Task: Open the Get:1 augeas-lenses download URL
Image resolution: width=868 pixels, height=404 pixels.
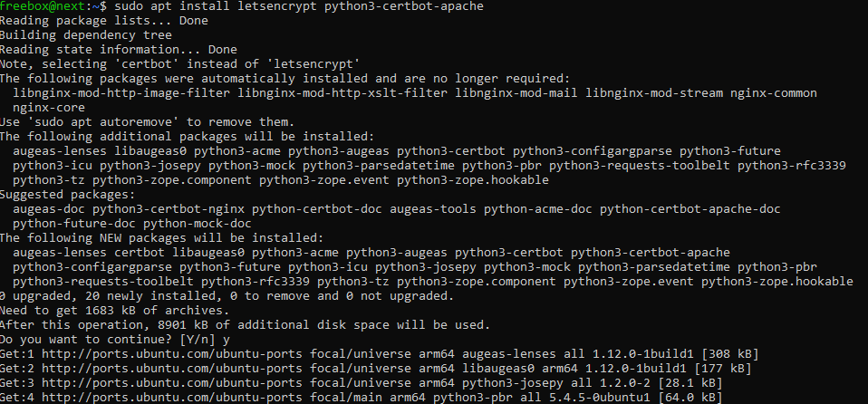Action: coord(156,354)
